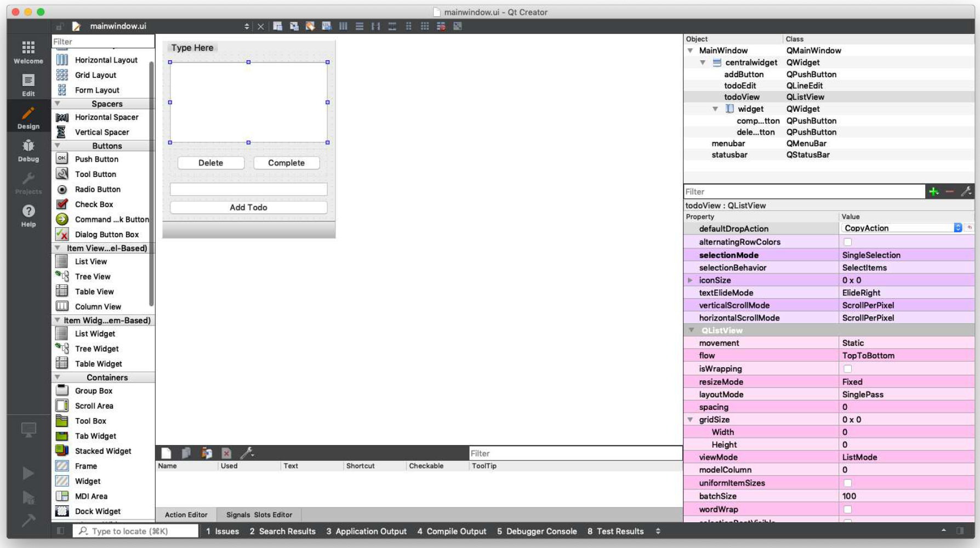Open the Compile Output pane
Screen dimensions: 980x548
(x=452, y=531)
